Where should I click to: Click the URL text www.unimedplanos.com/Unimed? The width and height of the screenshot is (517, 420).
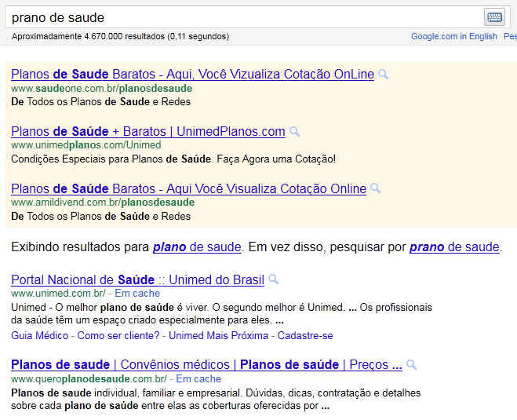pos(86,145)
